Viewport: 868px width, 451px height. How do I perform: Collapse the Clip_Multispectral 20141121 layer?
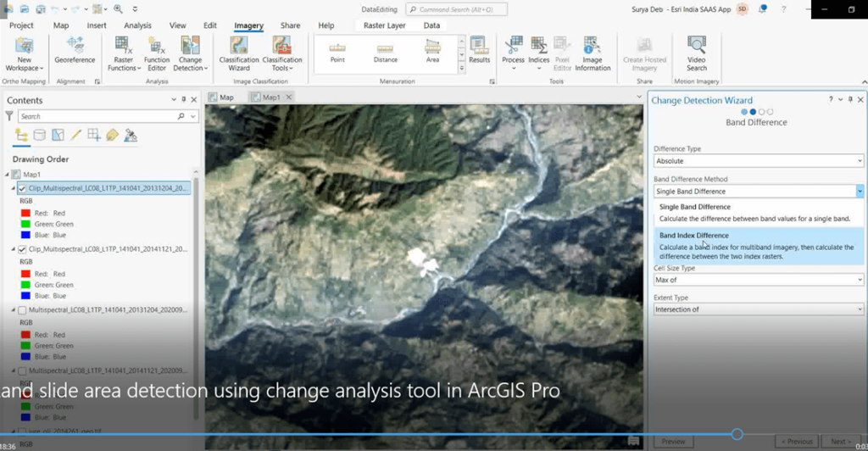[14, 249]
